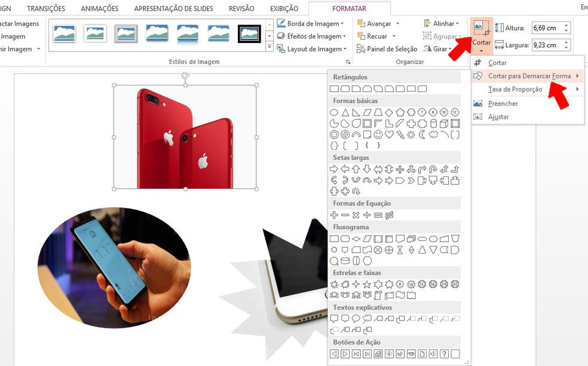588x366 pixels.
Task: Choose Ajustar in the crop menu
Action: tap(527, 117)
